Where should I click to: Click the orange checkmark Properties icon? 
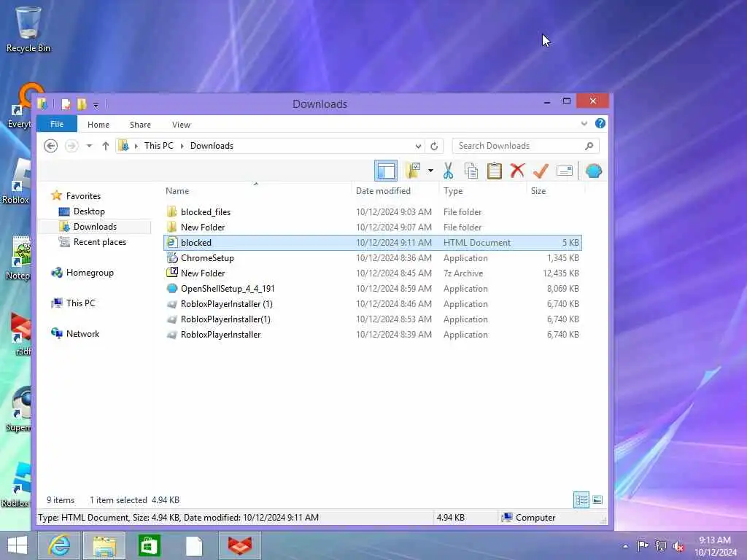tap(541, 171)
